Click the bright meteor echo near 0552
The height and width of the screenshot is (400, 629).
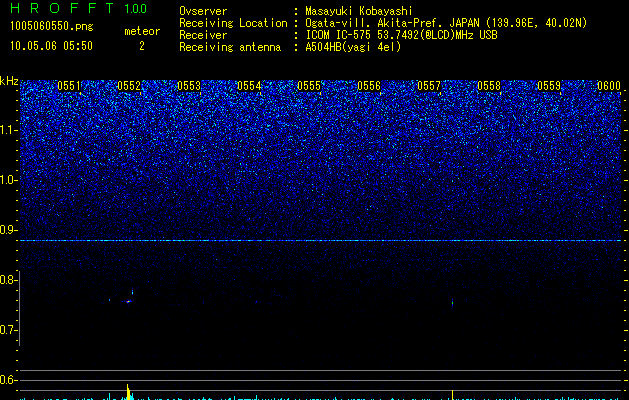128,301
